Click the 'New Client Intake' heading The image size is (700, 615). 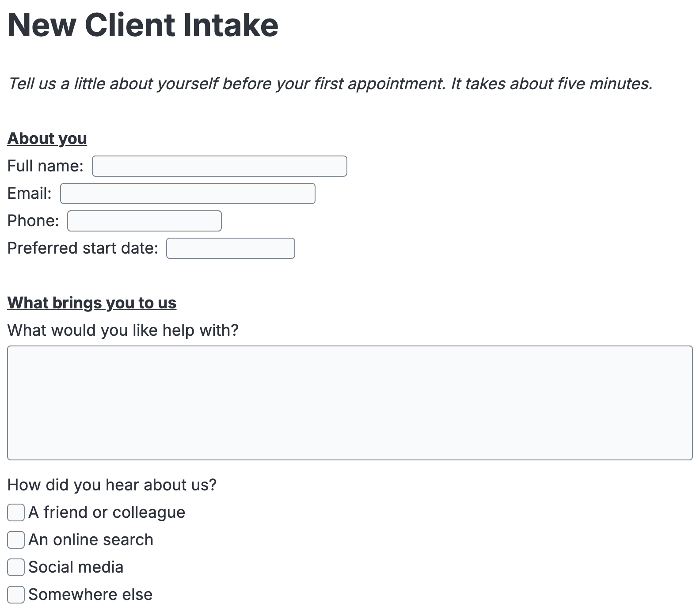pyautogui.click(x=143, y=25)
